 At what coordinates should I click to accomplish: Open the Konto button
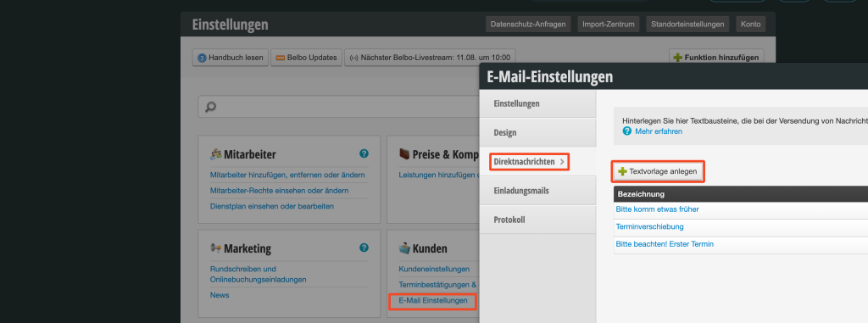tap(751, 25)
